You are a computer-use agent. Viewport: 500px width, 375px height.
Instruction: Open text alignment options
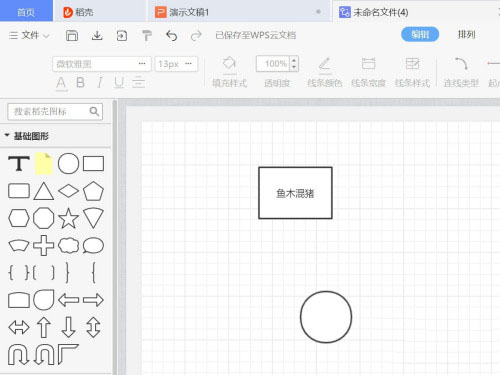coord(138,82)
